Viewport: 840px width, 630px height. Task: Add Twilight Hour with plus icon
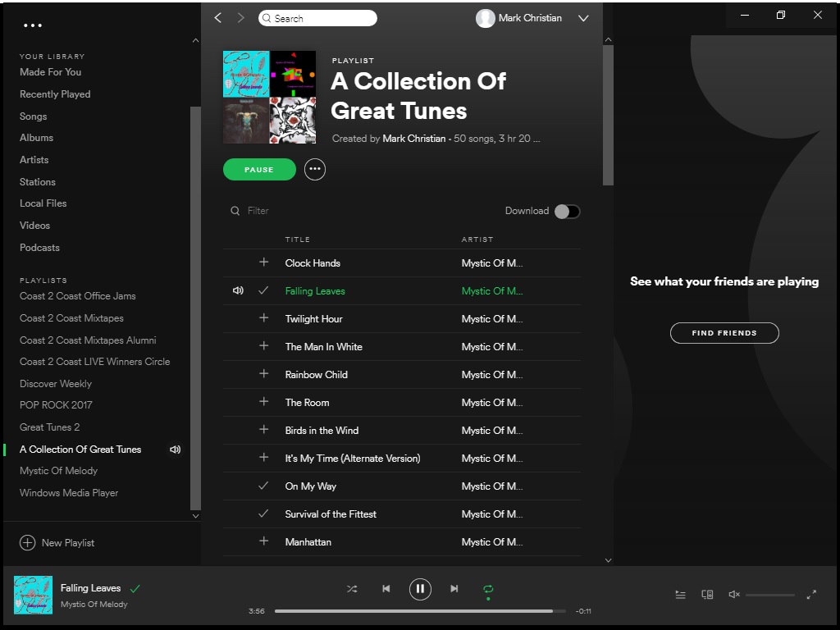263,317
